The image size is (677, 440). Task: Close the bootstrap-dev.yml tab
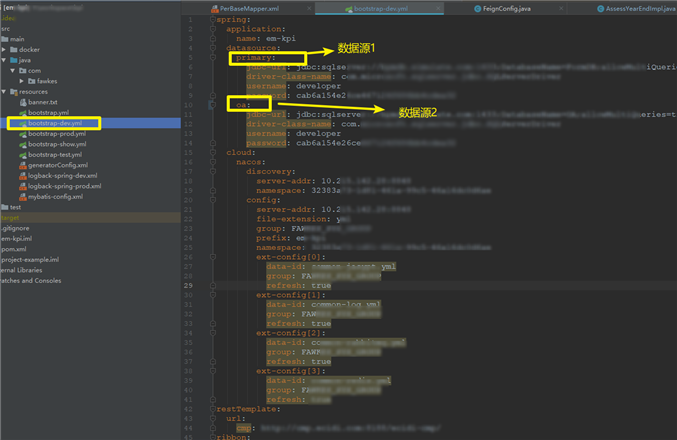pyautogui.click(x=438, y=9)
